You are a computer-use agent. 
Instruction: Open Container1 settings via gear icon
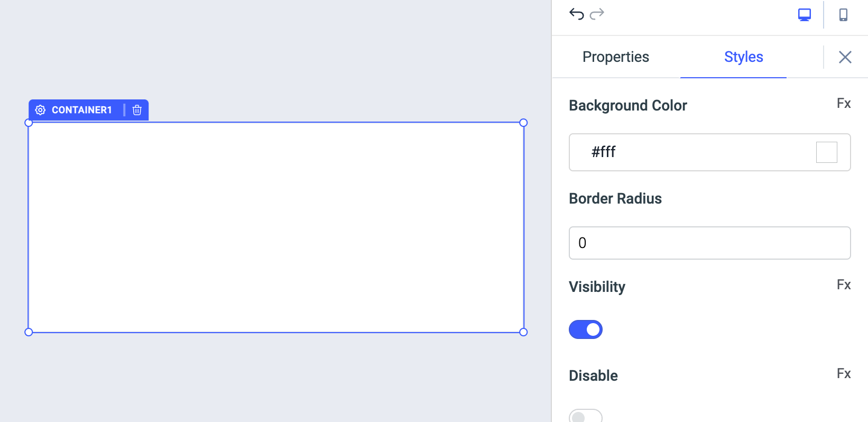pyautogui.click(x=40, y=110)
